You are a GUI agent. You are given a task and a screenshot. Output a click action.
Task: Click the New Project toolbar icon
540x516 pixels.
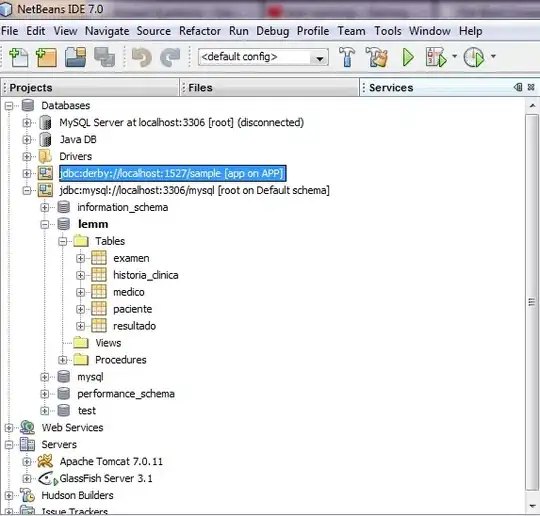pyautogui.click(x=46, y=57)
